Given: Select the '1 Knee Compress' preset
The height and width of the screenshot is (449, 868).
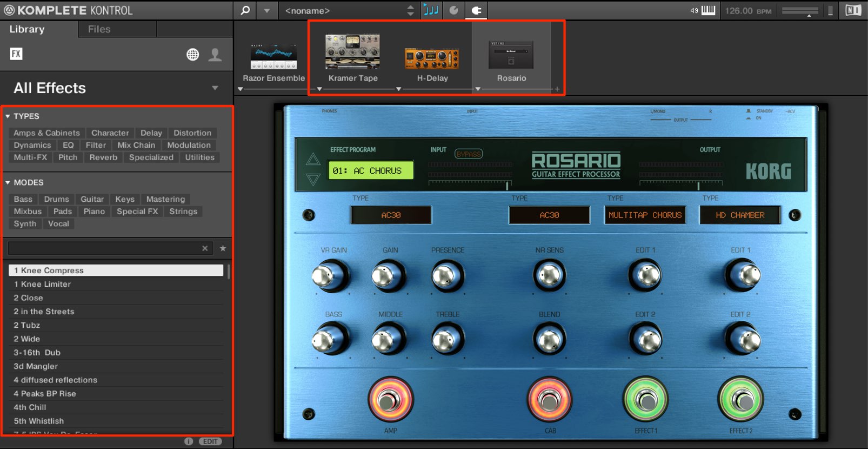Looking at the screenshot, I should point(116,270).
